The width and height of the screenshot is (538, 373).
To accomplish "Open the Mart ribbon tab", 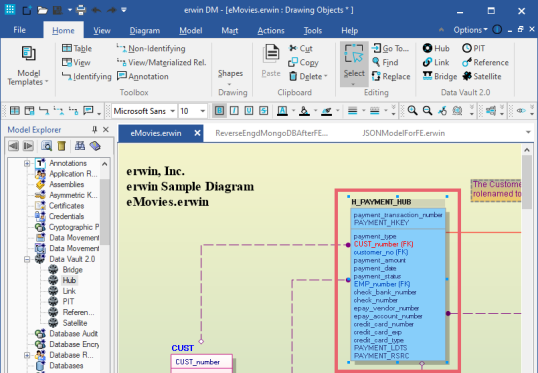I will tap(230, 31).
